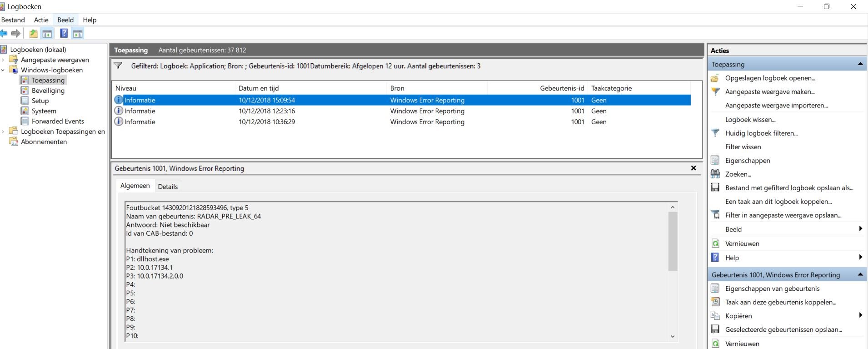Click the Taak aan deze gebeurtenis koppelen icon
Image resolution: width=868 pixels, height=349 pixels.
(715, 302)
